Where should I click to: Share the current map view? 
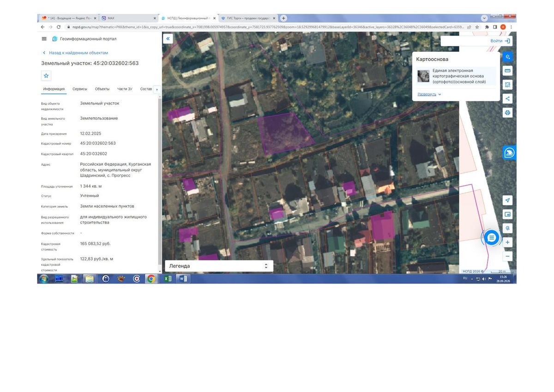(x=507, y=98)
